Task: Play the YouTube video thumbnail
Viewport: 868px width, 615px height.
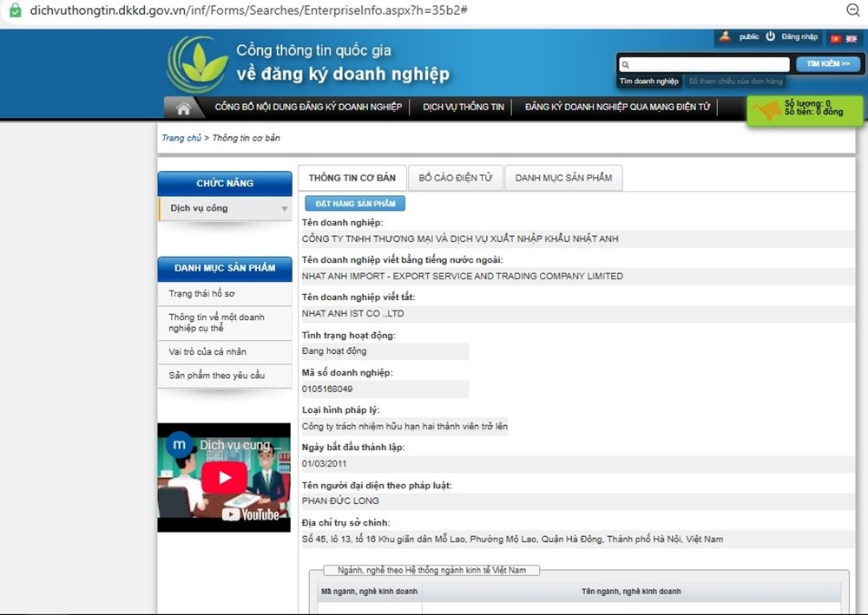Action: pos(224,477)
